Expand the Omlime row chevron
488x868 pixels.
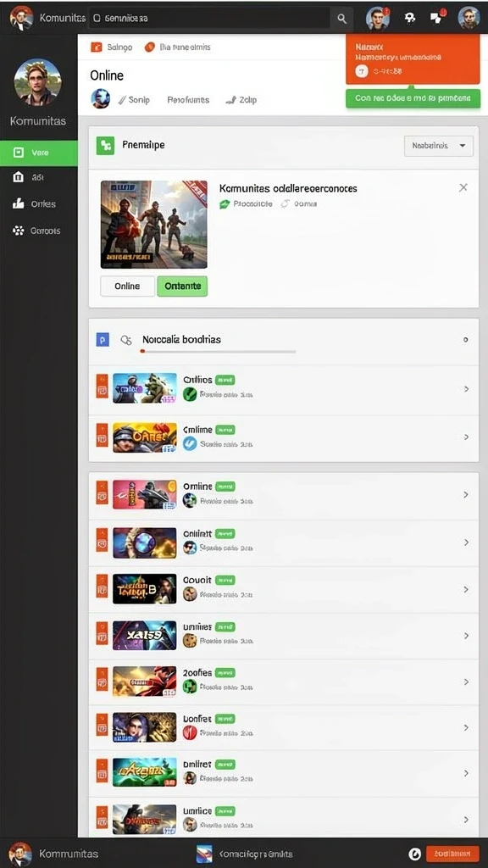click(467, 437)
